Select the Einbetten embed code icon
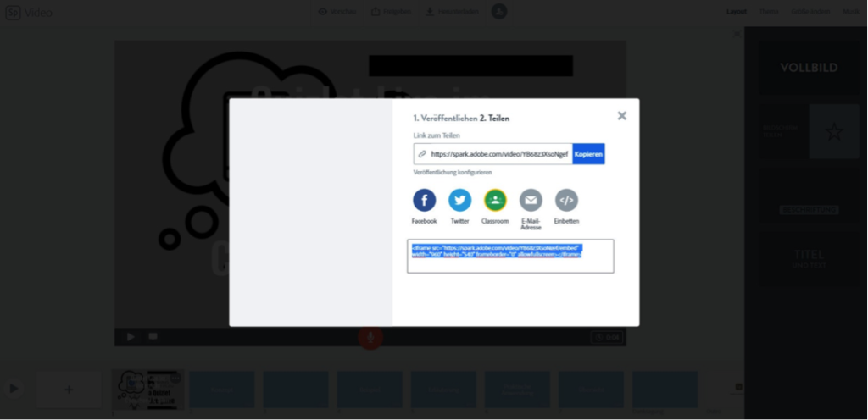Viewport: 868px width, 420px height. click(566, 200)
